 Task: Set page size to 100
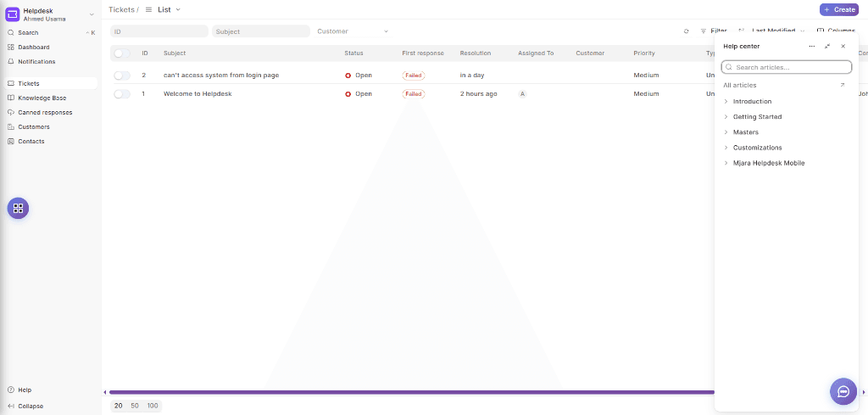[x=153, y=407]
